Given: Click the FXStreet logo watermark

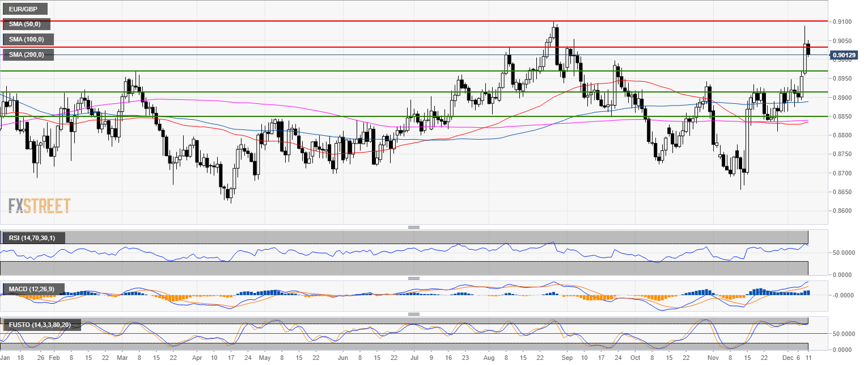Looking at the screenshot, I should [39, 205].
